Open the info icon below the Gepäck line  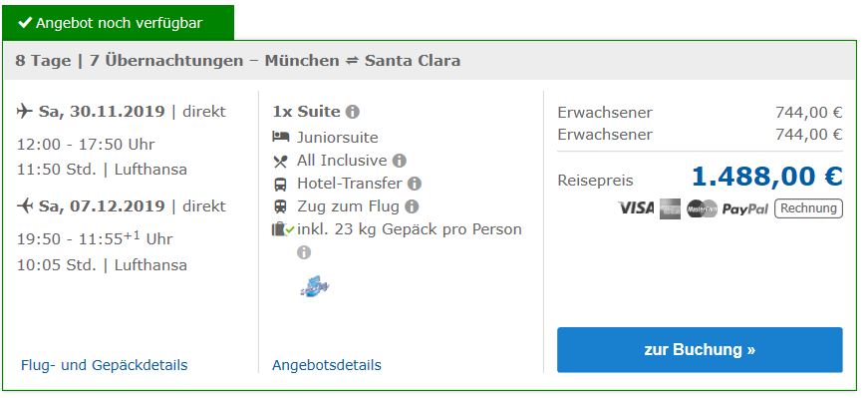(304, 252)
